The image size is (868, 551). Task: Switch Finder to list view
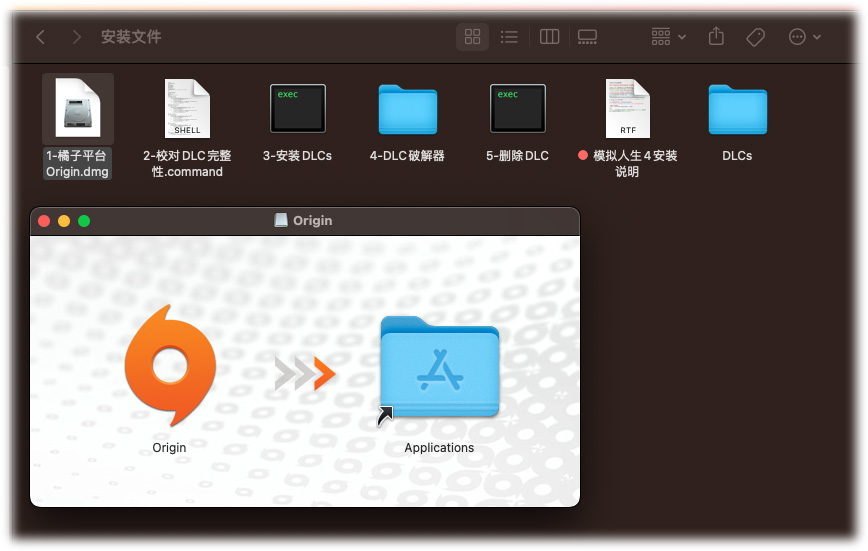point(509,37)
